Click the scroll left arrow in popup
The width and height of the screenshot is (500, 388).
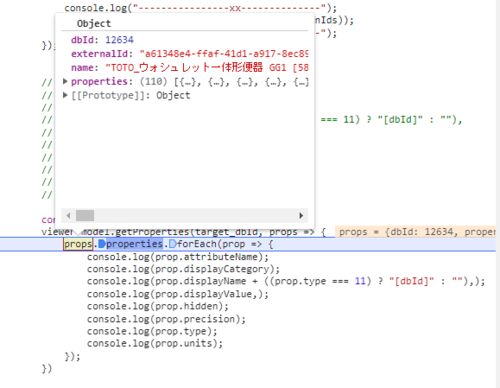pos(68,215)
